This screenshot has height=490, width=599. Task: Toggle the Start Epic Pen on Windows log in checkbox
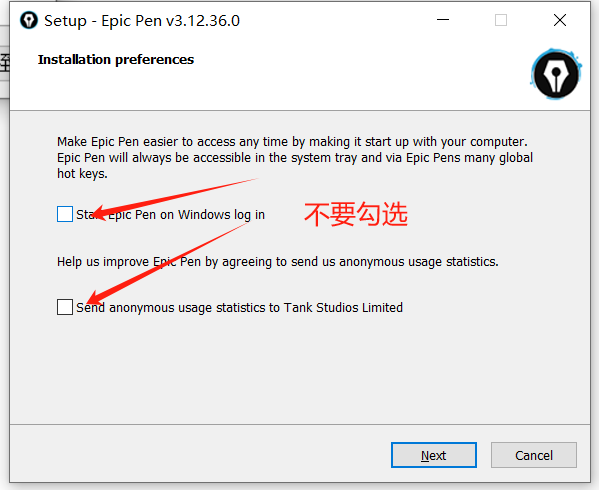coord(65,214)
